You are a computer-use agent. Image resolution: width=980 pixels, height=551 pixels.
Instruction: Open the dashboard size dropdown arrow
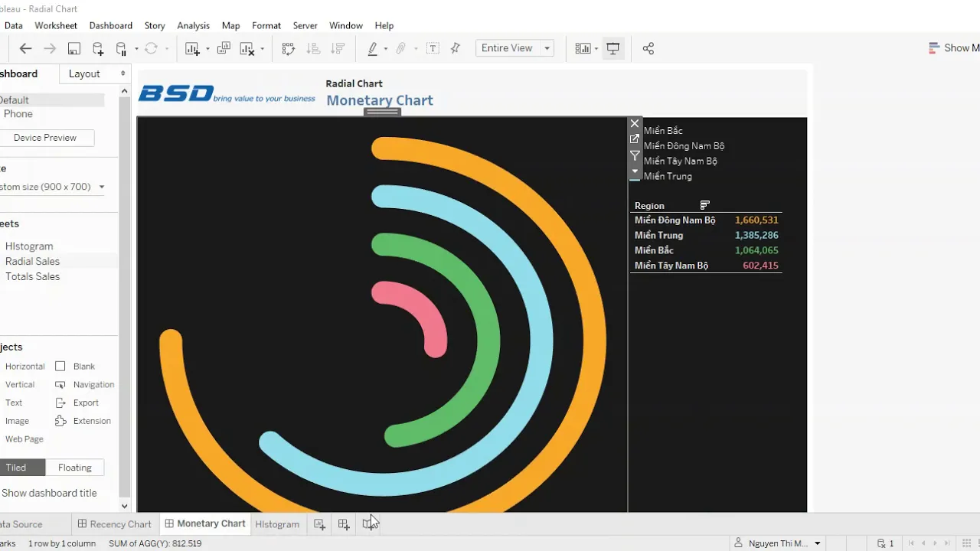point(101,187)
